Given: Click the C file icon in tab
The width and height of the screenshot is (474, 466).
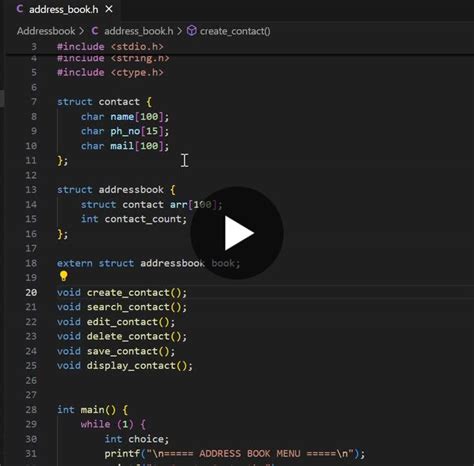Looking at the screenshot, I should (20, 9).
